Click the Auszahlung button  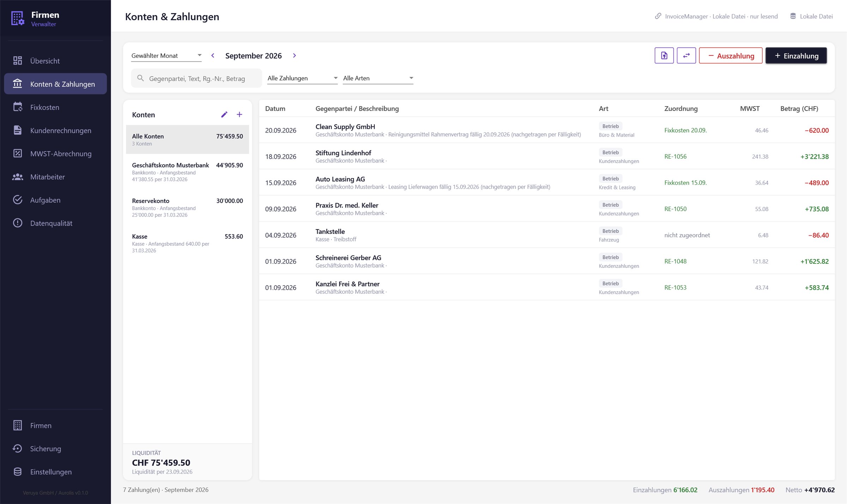pos(731,56)
